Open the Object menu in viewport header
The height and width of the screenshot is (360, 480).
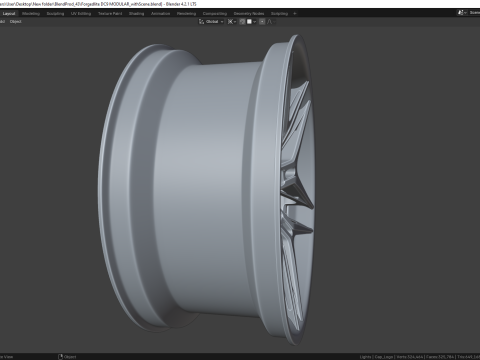[15, 22]
